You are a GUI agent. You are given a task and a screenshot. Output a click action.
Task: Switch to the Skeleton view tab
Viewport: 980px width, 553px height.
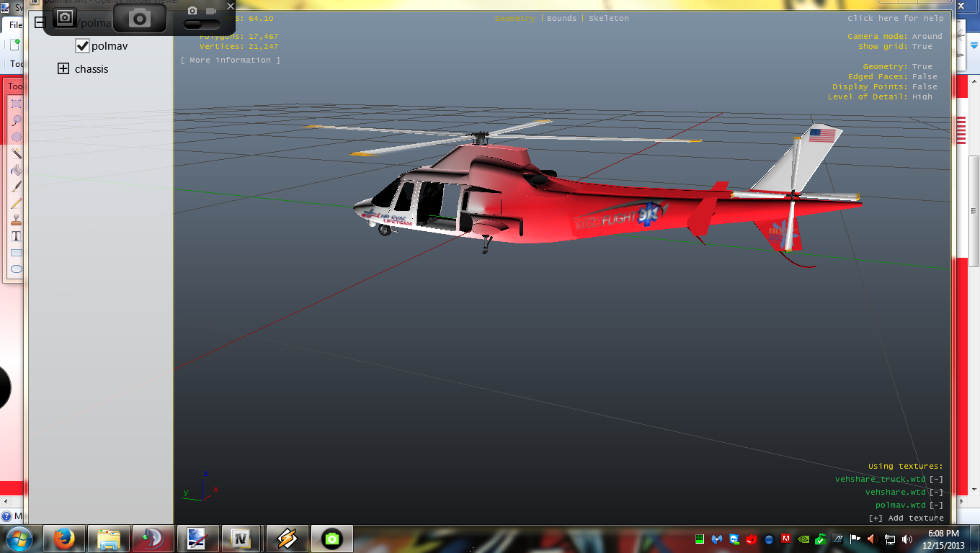[x=608, y=19]
